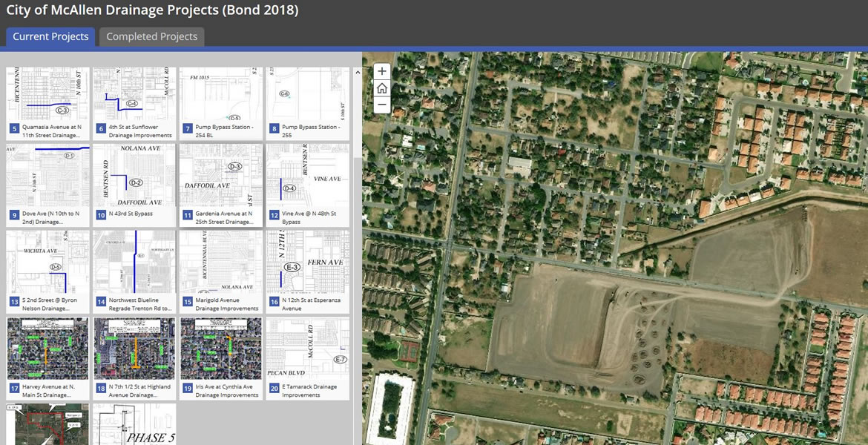Click project number 11 badge
The height and width of the screenshot is (445, 868).
[188, 215]
